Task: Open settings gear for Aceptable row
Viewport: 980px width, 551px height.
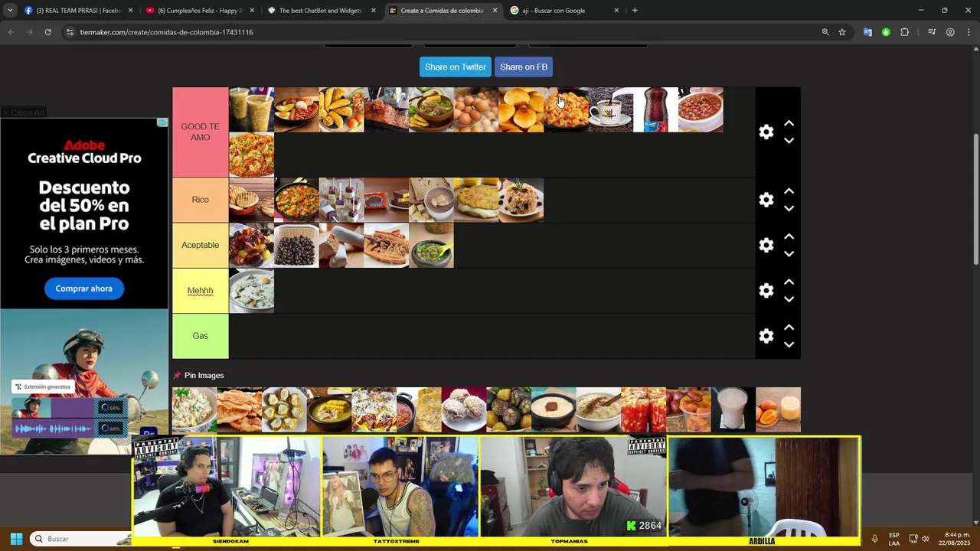Action: click(766, 245)
